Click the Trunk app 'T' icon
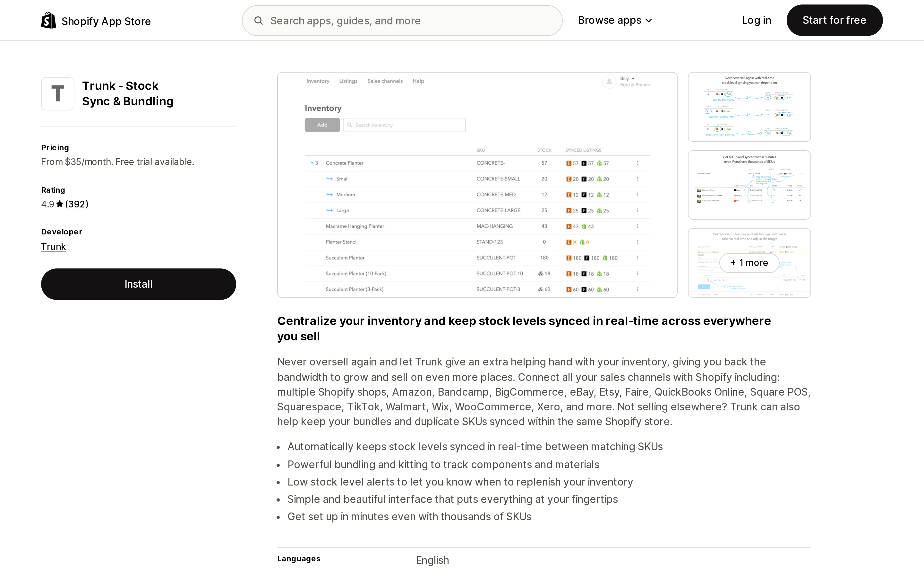The width and height of the screenshot is (924, 578). 58,94
